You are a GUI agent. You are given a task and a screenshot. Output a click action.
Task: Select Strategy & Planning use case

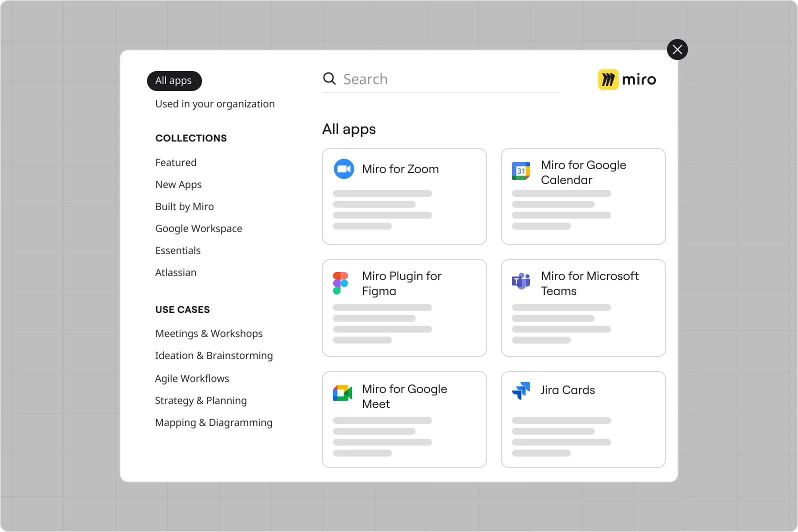coord(201,400)
